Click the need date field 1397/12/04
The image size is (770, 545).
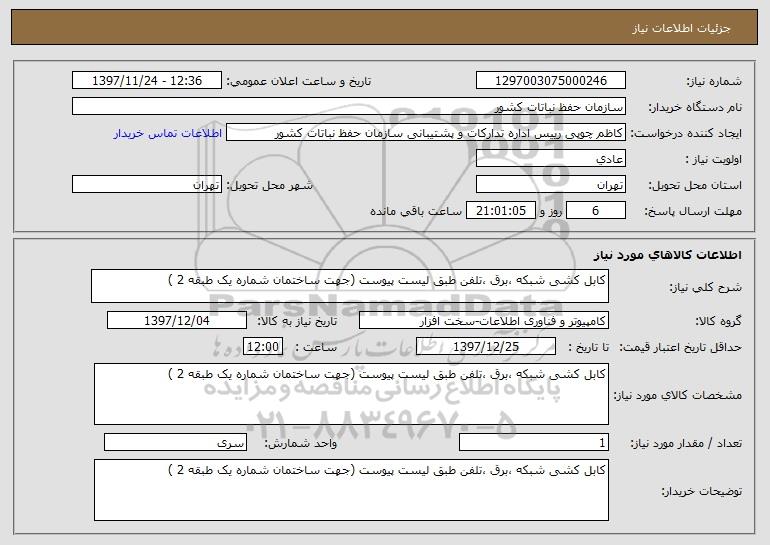pos(177,321)
